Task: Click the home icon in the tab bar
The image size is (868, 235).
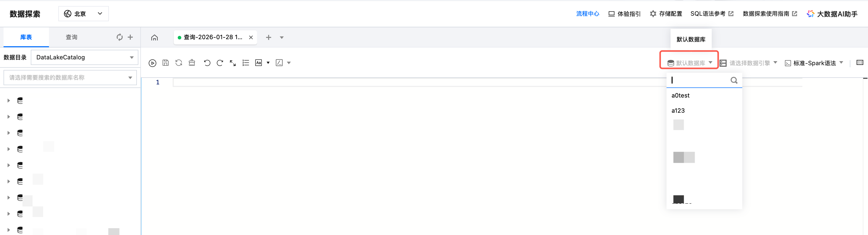Action: point(154,37)
